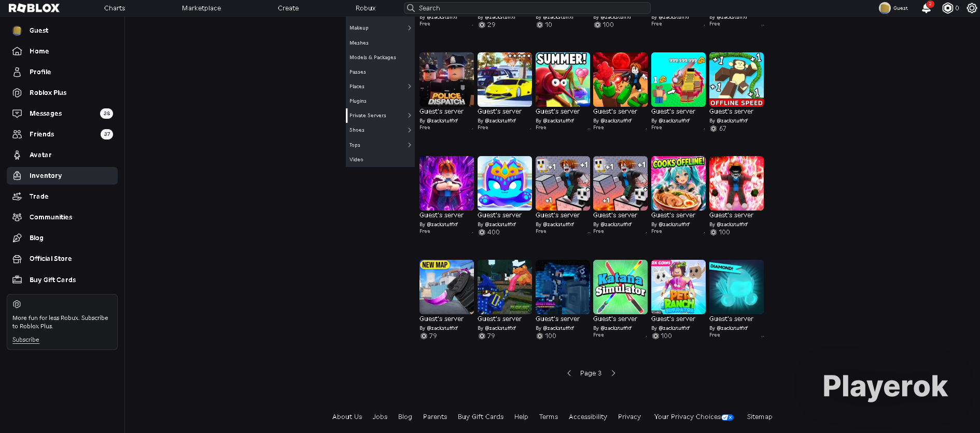This screenshot has width=980, height=433.
Task: Click the magnifier icon in the search bar
Action: coord(411,8)
